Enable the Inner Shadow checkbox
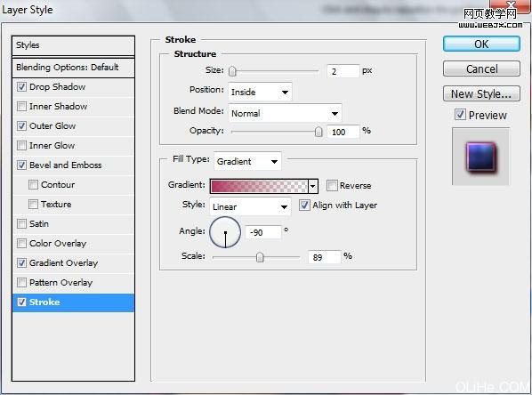The image size is (532, 395). [21, 107]
